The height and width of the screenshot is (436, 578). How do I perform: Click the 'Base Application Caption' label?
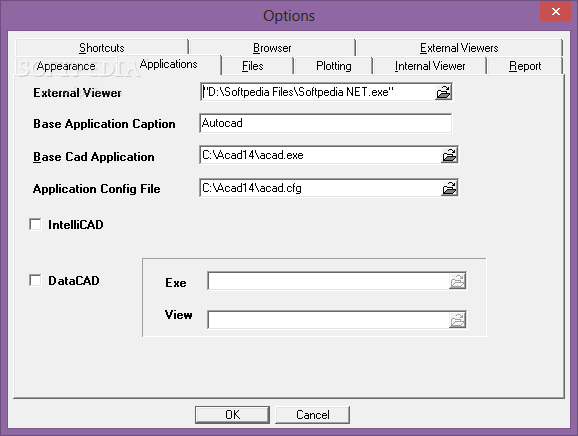tap(104, 124)
